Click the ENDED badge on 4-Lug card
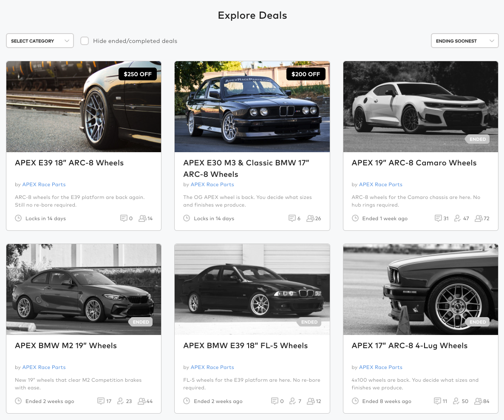This screenshot has height=420, width=504. [x=477, y=322]
